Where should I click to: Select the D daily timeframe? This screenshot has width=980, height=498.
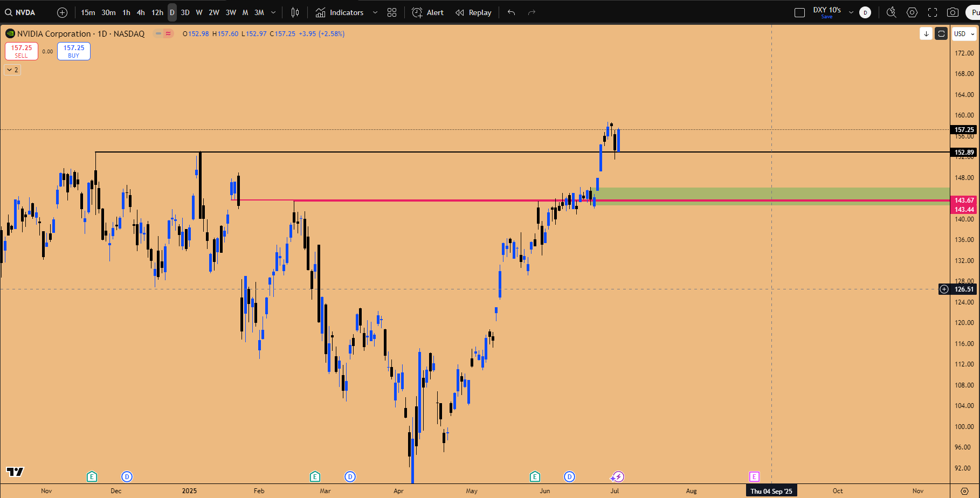pyautogui.click(x=172, y=12)
